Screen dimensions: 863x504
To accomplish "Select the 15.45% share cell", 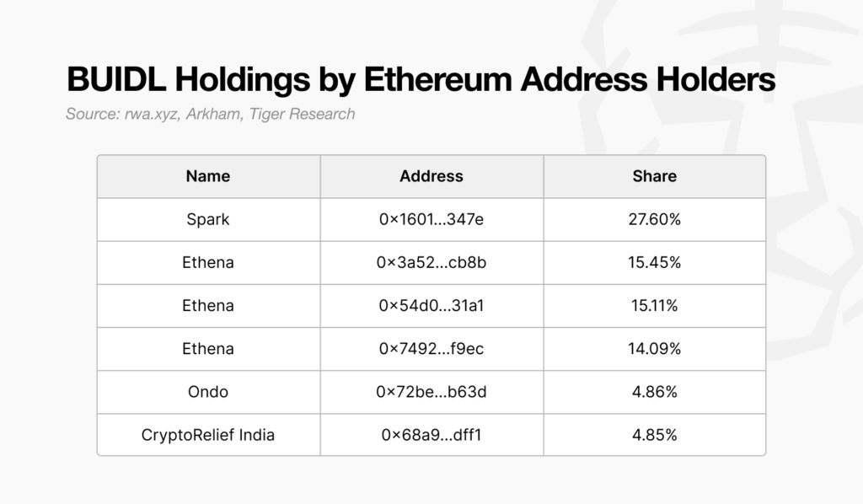I will tap(654, 262).
